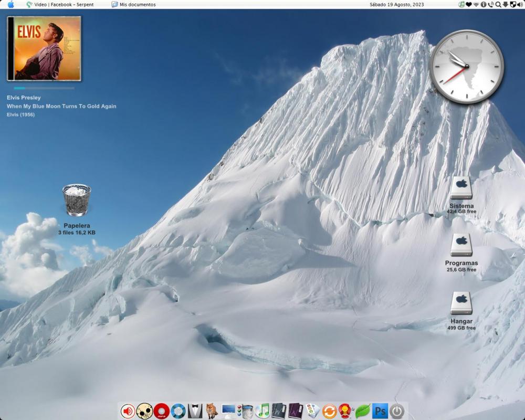Launch the iTunes music note dock icon
Viewport: 525px width, 420px height.
coord(262,411)
